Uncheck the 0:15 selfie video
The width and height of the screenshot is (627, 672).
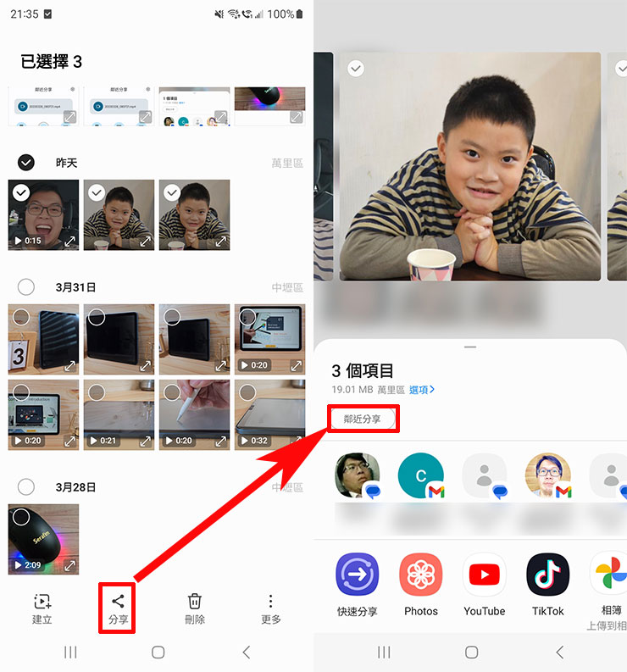[21, 193]
